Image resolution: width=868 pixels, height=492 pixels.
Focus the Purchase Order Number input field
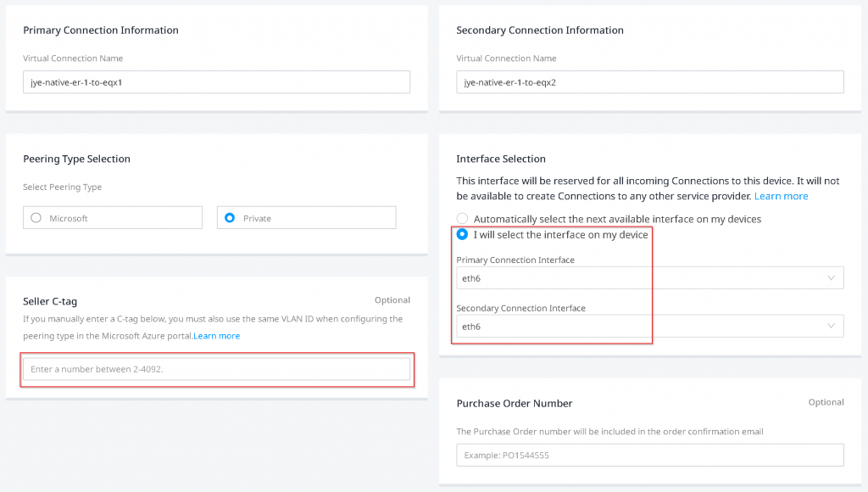(x=649, y=456)
